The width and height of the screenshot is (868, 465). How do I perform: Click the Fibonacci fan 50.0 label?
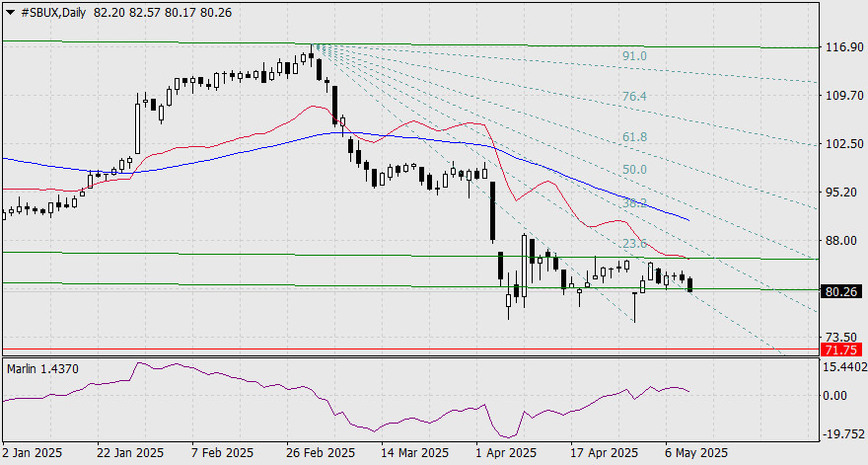coord(634,170)
